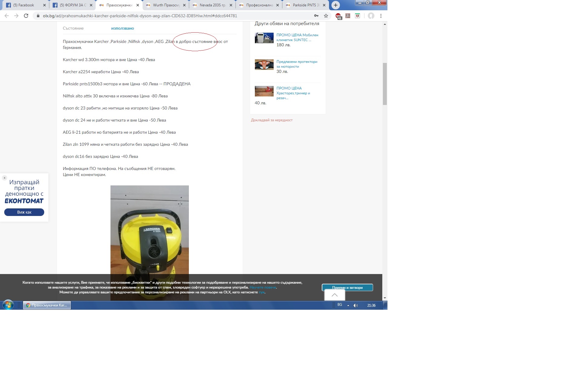This screenshot has height=392, width=586.
Task: Click the saved passwords key icon
Action: tap(316, 16)
